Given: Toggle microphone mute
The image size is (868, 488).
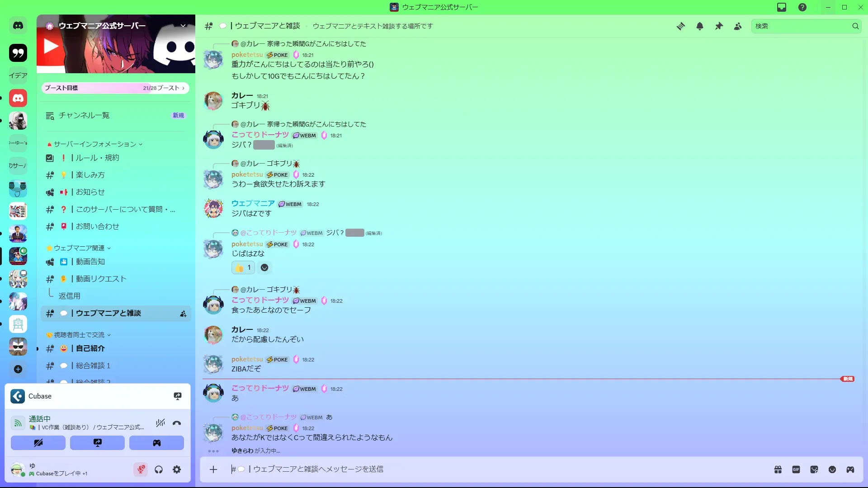Looking at the screenshot, I should pyautogui.click(x=141, y=469).
